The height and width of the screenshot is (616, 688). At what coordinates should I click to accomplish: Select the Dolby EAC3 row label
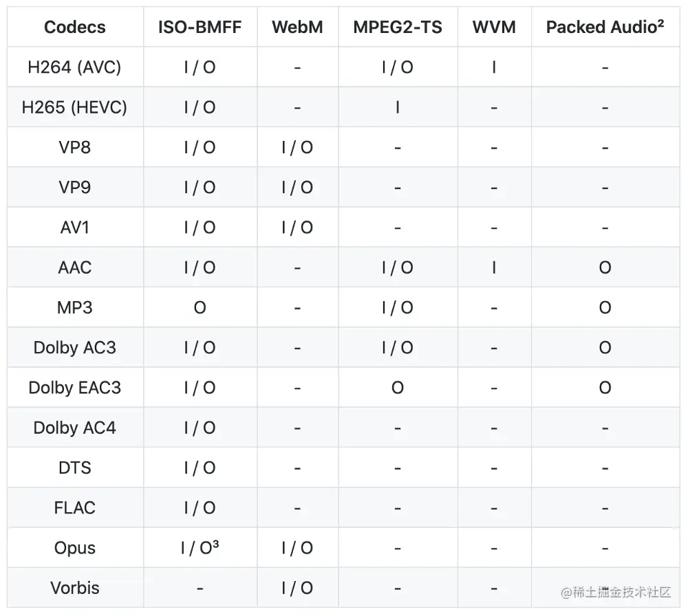point(74,388)
